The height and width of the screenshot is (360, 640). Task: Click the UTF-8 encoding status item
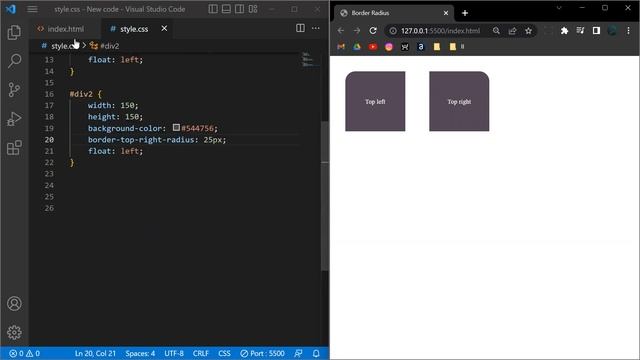[x=174, y=353]
